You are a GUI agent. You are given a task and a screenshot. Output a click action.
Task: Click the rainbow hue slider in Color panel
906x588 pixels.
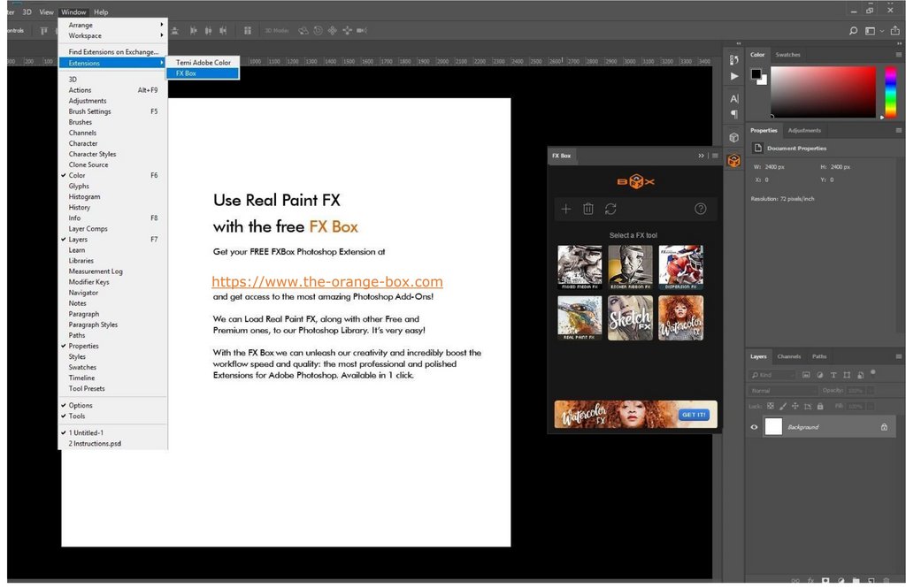click(891, 91)
